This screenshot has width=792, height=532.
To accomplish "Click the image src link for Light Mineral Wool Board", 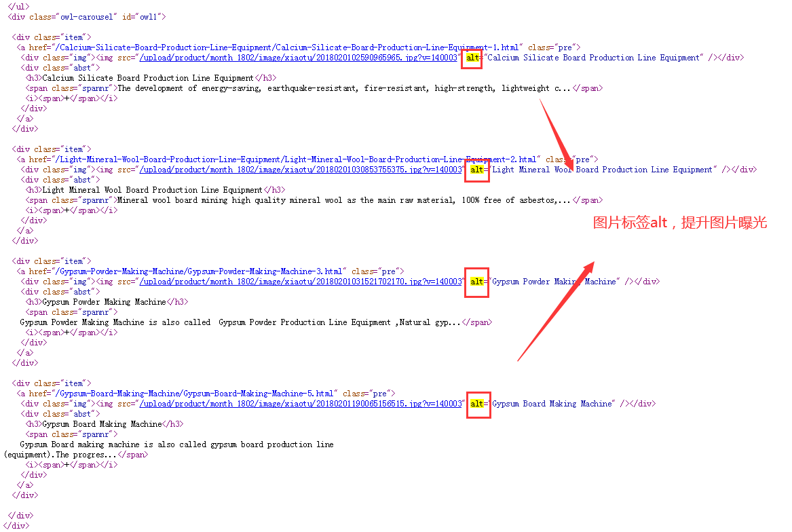I will click(x=300, y=170).
